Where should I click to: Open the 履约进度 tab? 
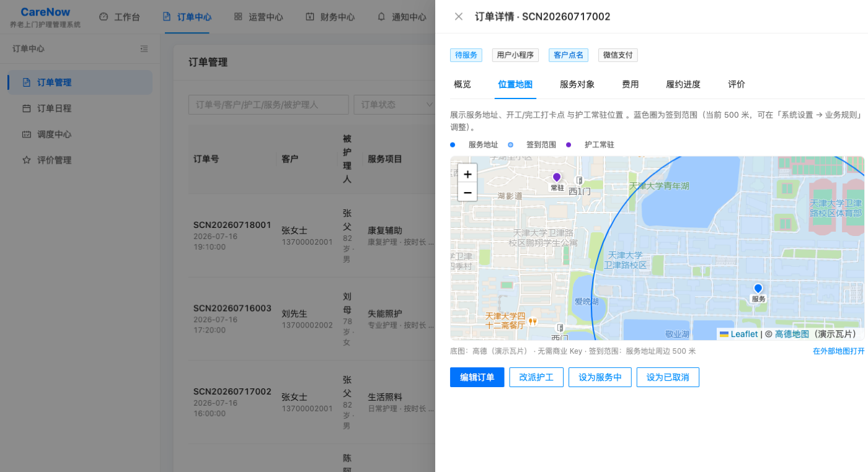pyautogui.click(x=683, y=84)
